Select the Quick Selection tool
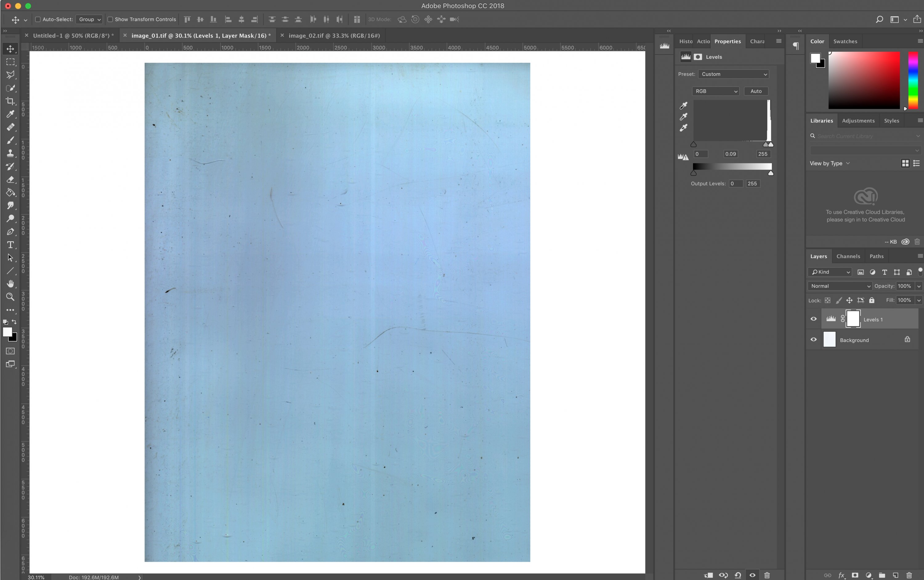The height and width of the screenshot is (580, 924). (10, 88)
